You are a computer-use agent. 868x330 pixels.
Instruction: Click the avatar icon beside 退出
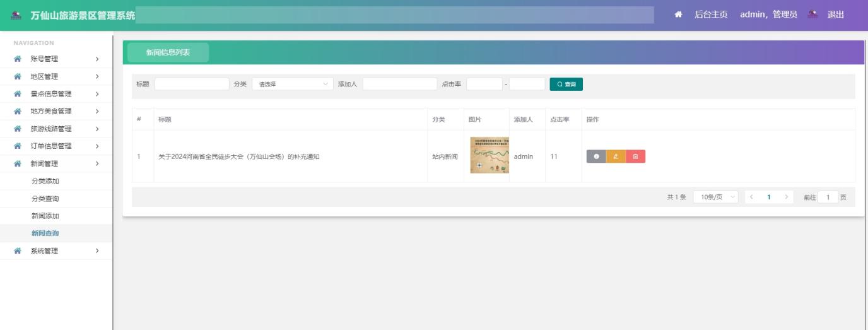pos(814,15)
